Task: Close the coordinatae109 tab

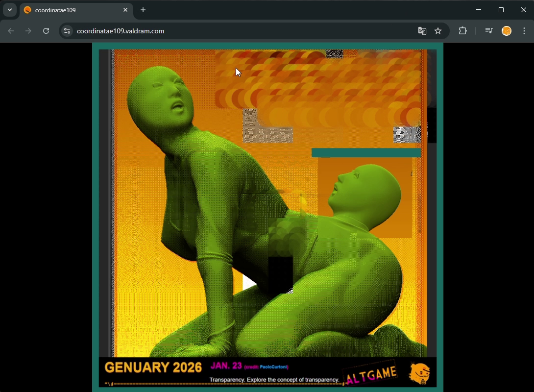Action: click(x=125, y=10)
